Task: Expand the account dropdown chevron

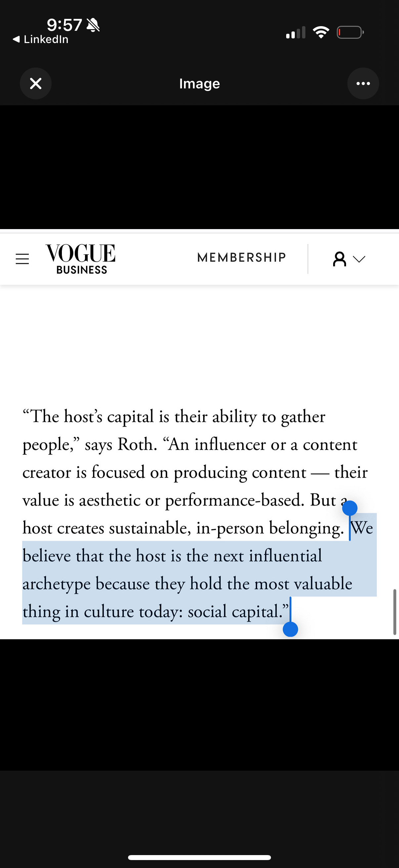Action: 359,259
